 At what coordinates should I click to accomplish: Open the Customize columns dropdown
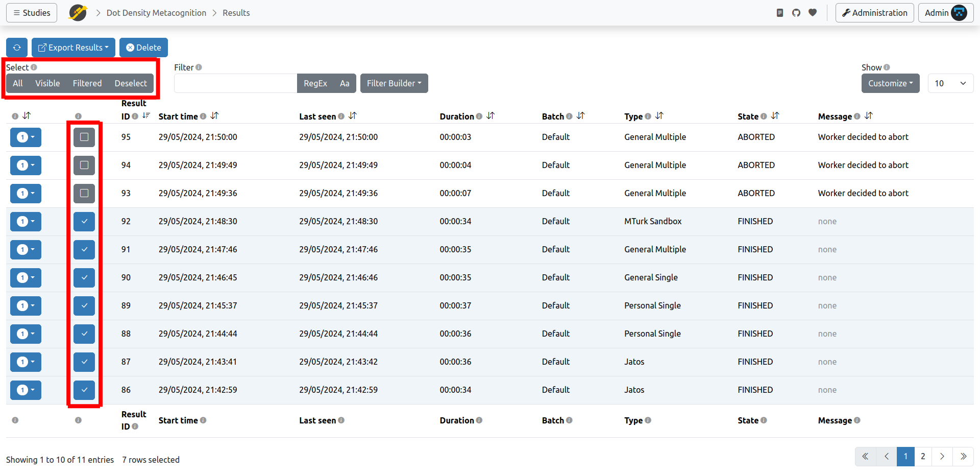[890, 83]
